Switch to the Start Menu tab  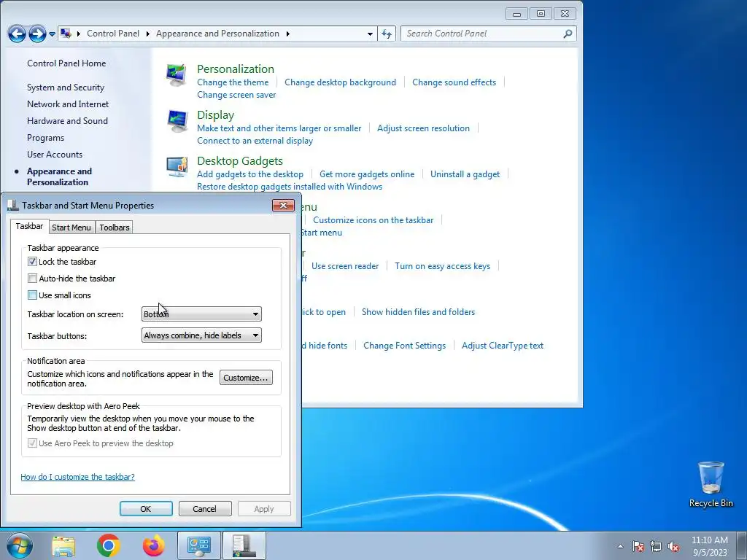[71, 227]
